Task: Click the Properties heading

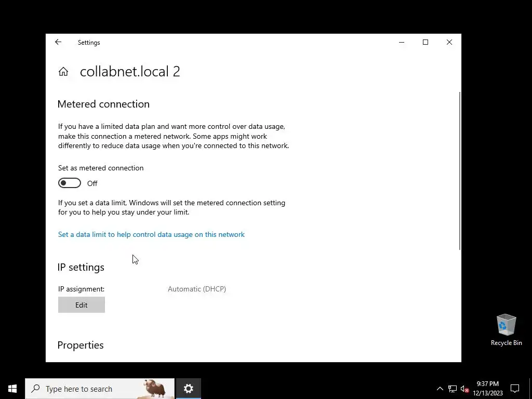Action: (81, 345)
